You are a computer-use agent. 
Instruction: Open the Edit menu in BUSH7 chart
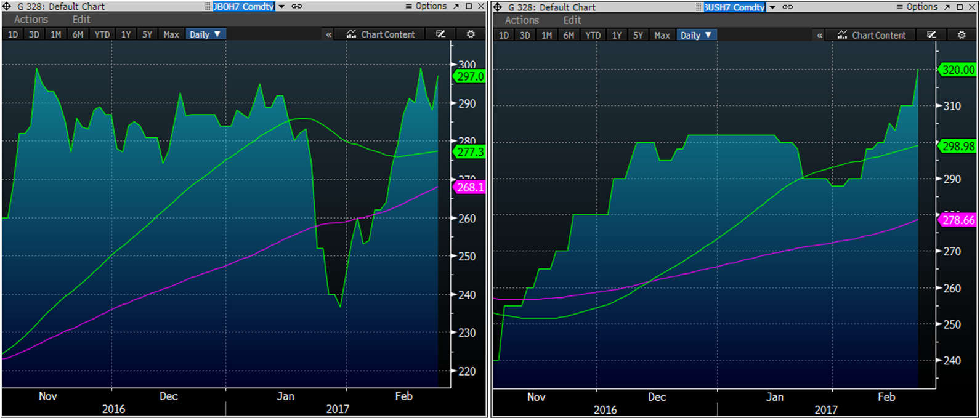pyautogui.click(x=572, y=20)
